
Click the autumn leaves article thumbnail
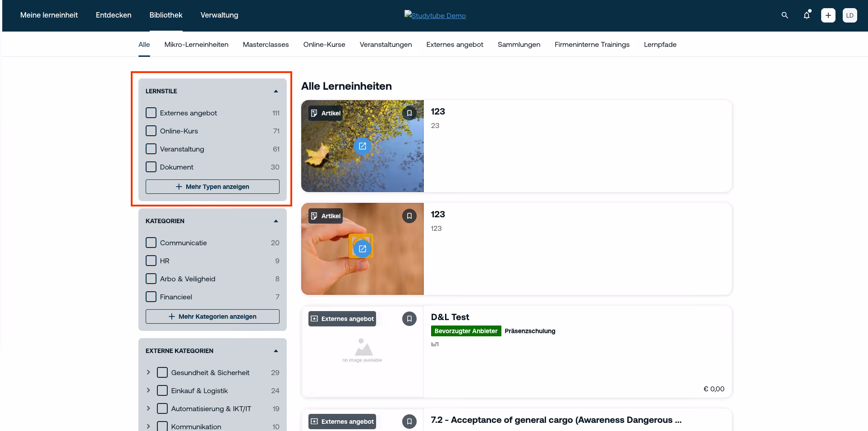[x=363, y=146]
